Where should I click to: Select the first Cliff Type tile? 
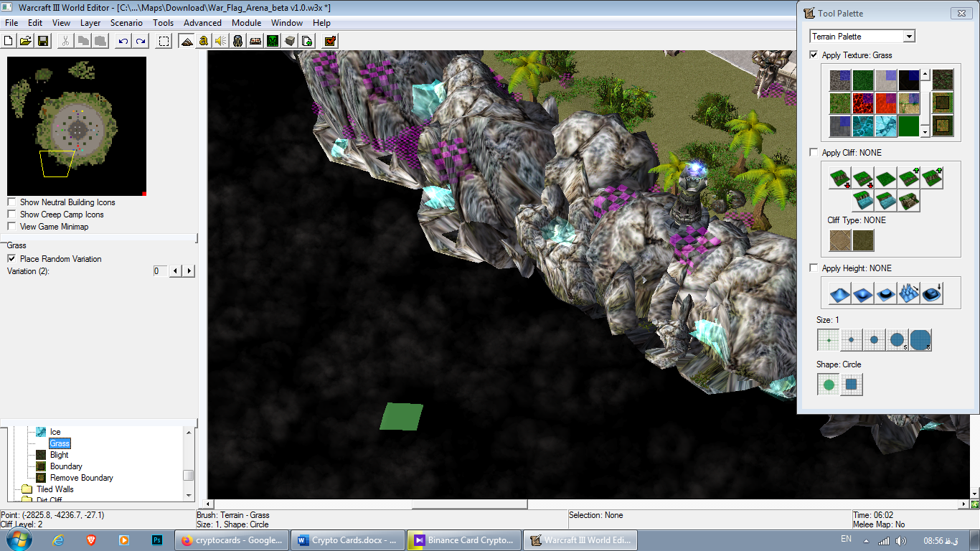coord(840,240)
